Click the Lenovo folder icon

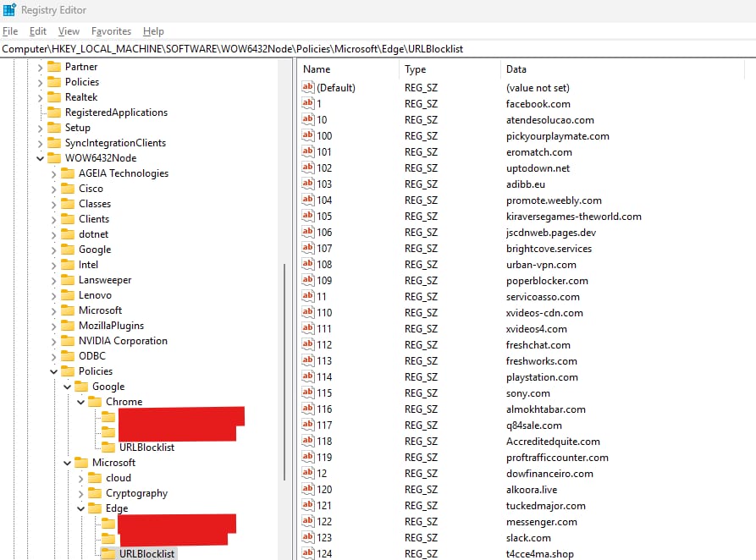click(x=68, y=295)
